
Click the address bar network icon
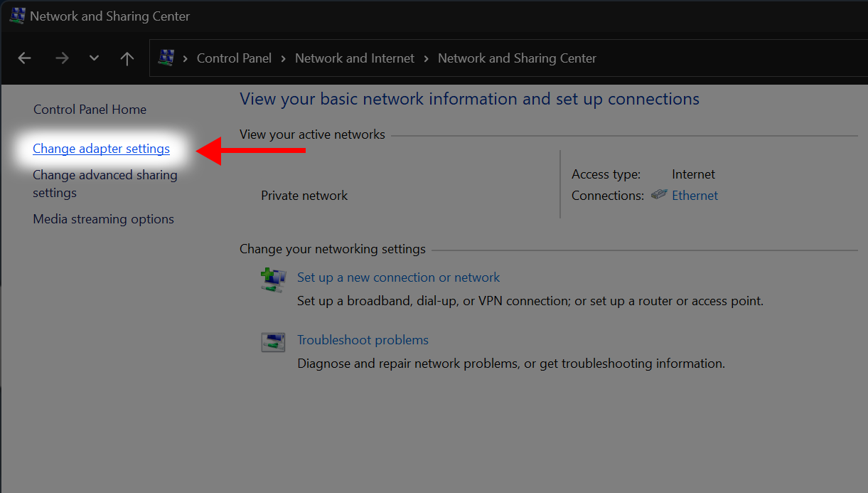coord(166,58)
